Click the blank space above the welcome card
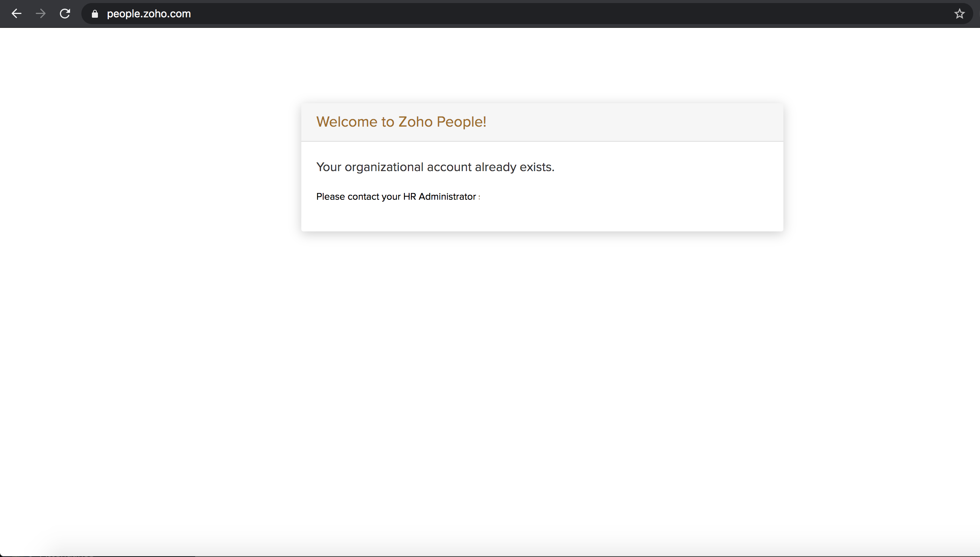Screen dimensions: 980x557 point(542,65)
